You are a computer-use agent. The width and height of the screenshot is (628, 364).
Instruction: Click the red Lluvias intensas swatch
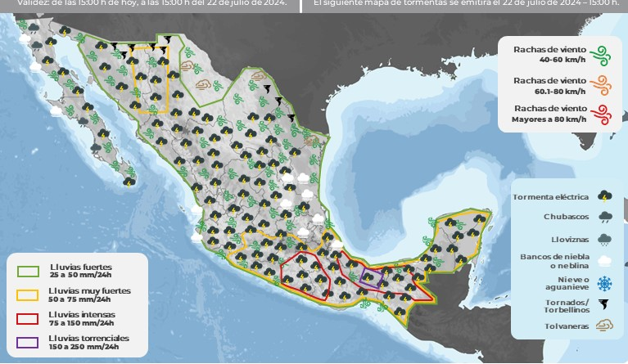tap(29, 318)
